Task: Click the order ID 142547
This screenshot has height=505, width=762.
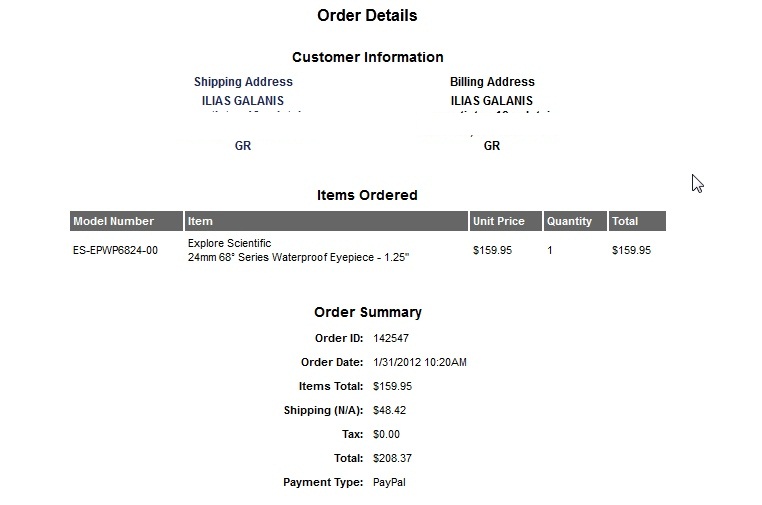Action: pos(391,338)
